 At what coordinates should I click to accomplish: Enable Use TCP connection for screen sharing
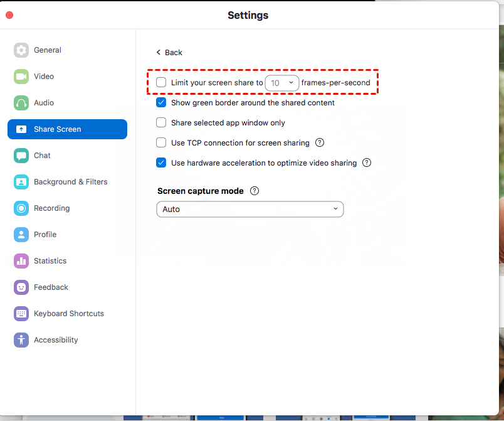pos(161,142)
